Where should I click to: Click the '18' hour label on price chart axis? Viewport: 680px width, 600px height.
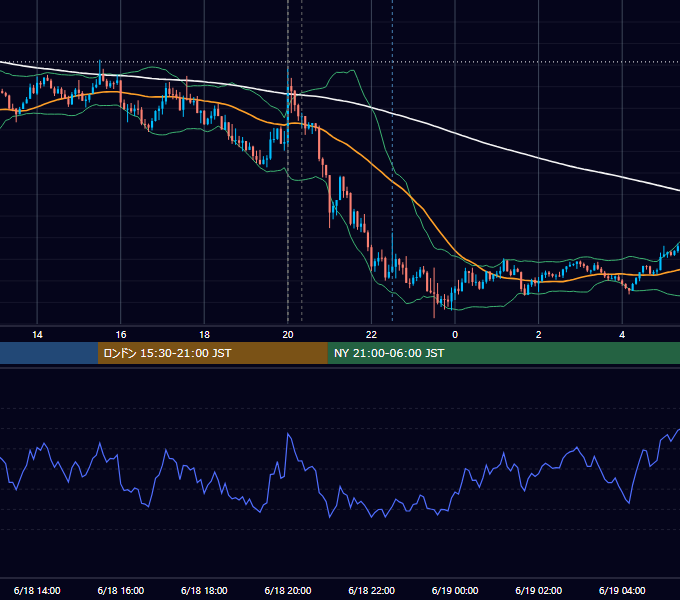pyautogui.click(x=204, y=335)
